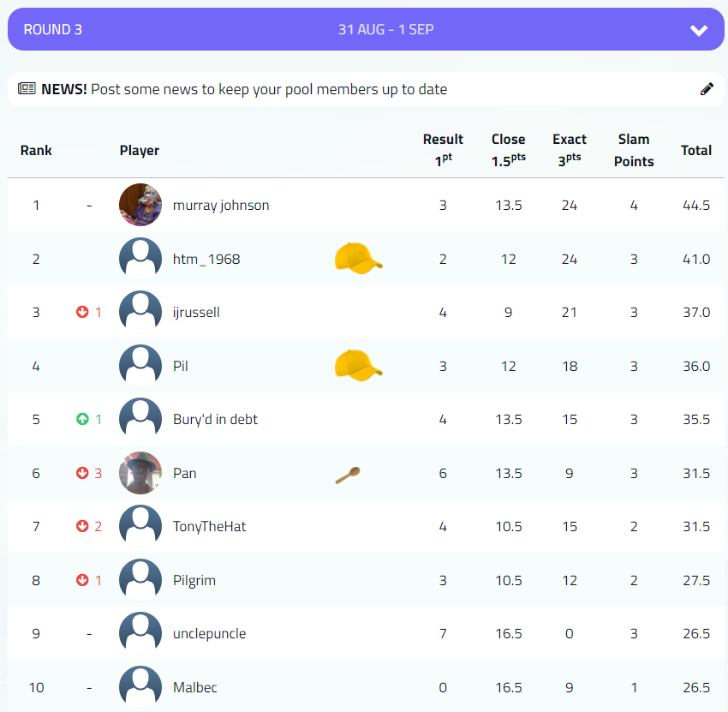Image resolution: width=728 pixels, height=712 pixels.
Task: Click the Exact 3pts column header
Action: click(570, 150)
